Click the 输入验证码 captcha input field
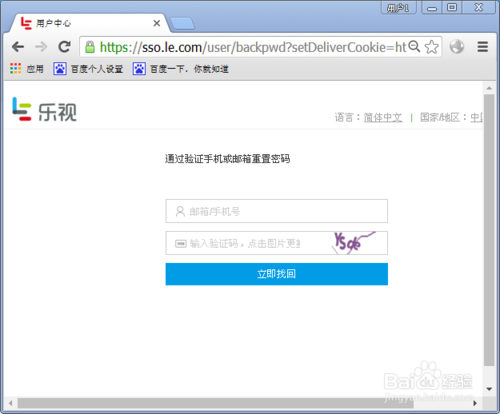Screen dimensions: 500x414 (x=248, y=243)
